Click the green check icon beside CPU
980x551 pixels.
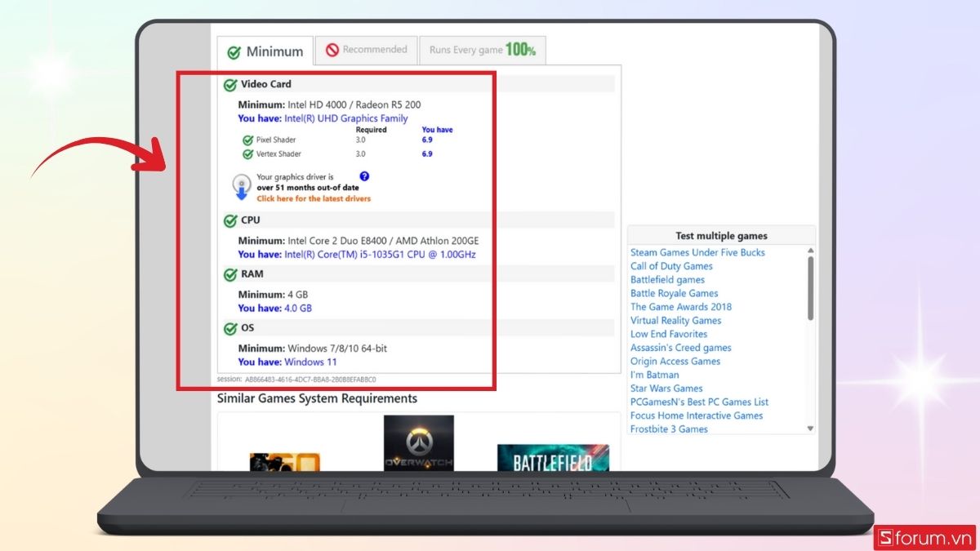[x=230, y=220]
